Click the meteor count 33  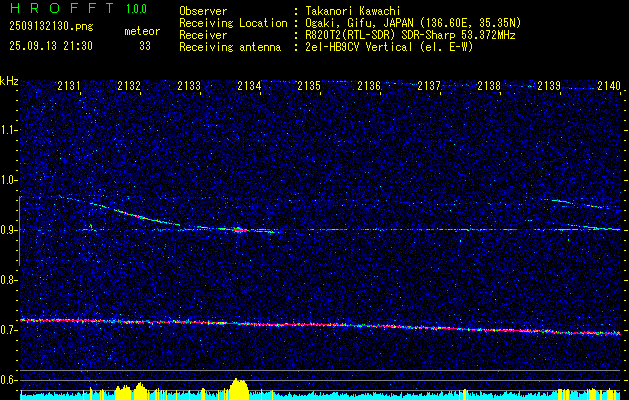point(145,46)
